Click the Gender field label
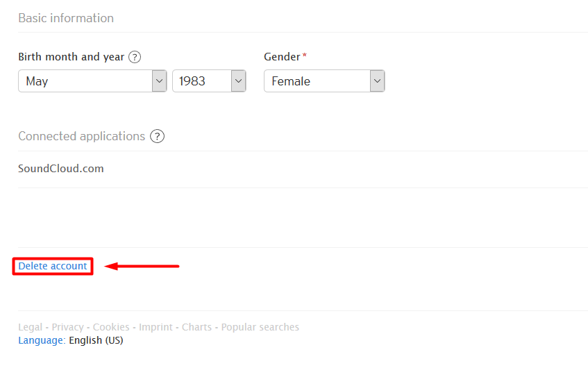This screenshot has width=588, height=368. pos(282,57)
